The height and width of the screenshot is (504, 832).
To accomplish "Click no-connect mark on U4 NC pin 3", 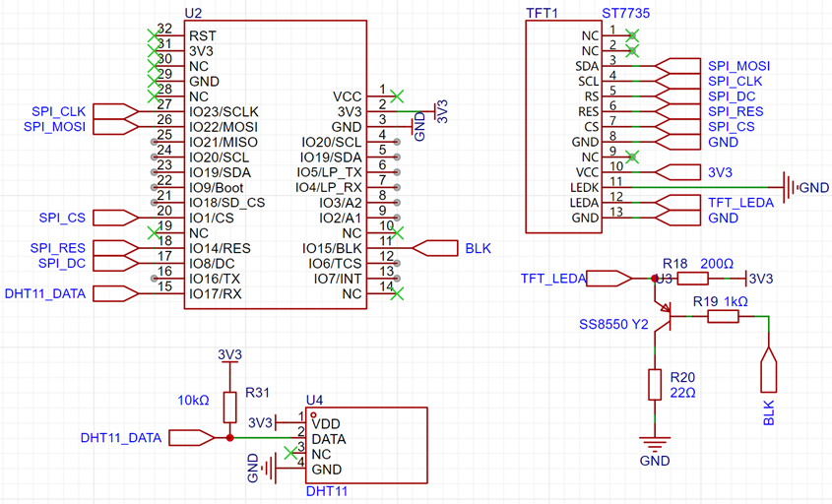I will pyautogui.click(x=290, y=453).
